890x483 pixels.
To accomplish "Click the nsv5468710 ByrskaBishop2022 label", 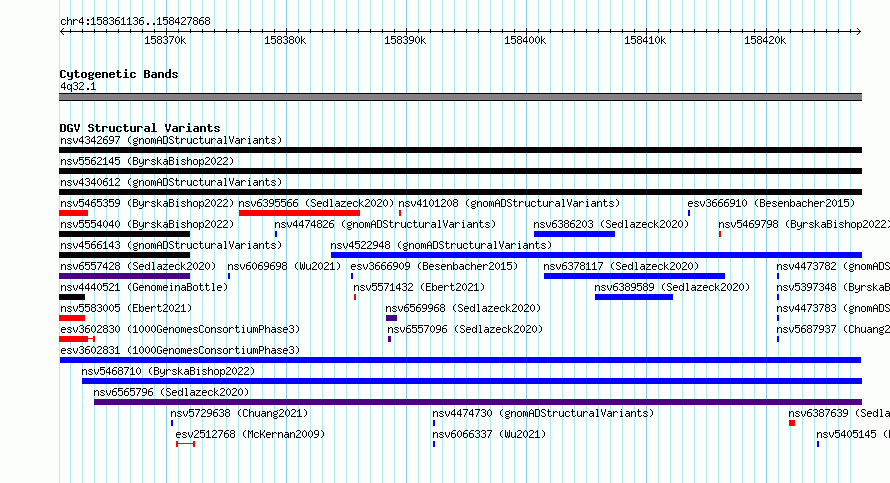I will (168, 371).
